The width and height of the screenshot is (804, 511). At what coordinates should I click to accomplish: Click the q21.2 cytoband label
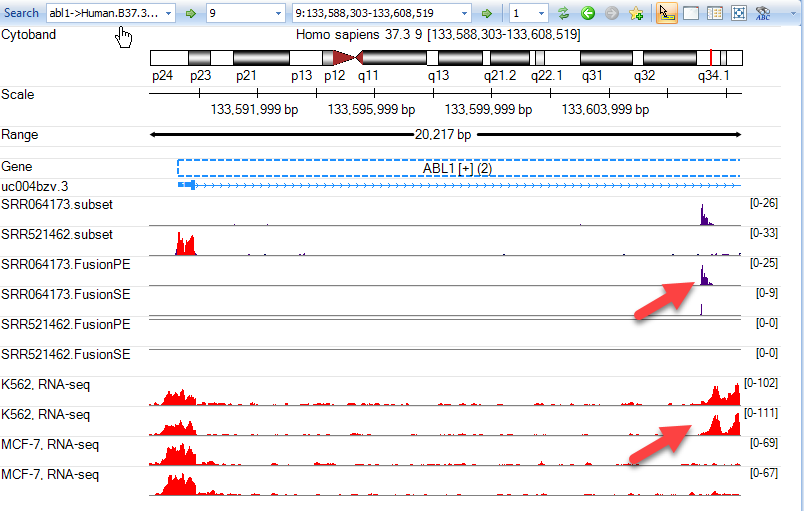pyautogui.click(x=500, y=76)
